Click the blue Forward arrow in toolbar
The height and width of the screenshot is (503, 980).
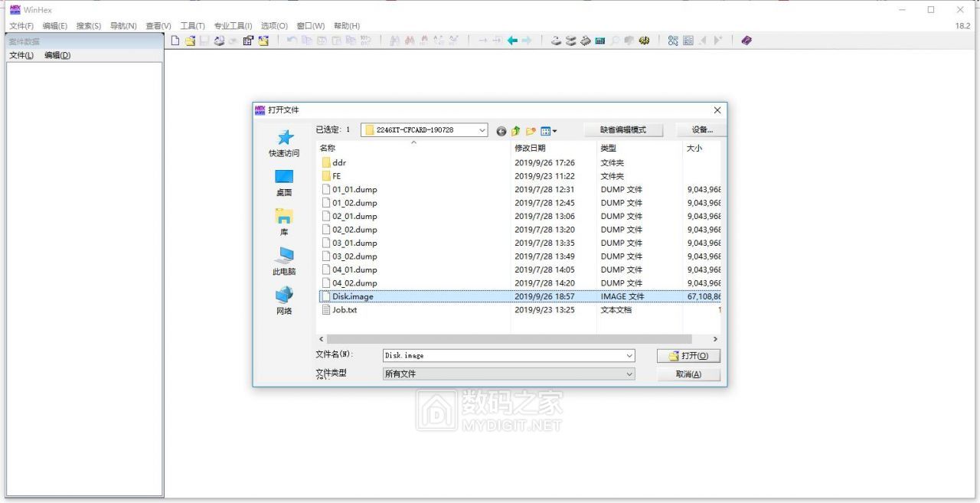coord(526,41)
